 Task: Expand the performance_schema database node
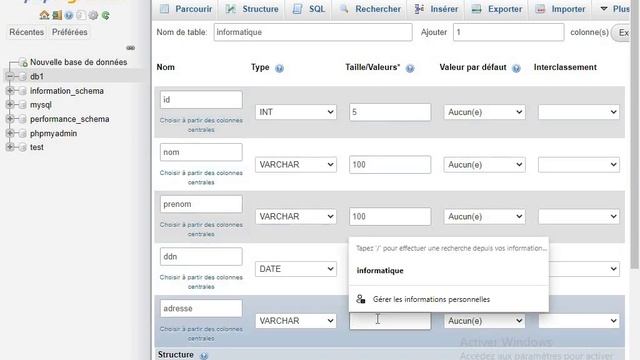pos(10,119)
